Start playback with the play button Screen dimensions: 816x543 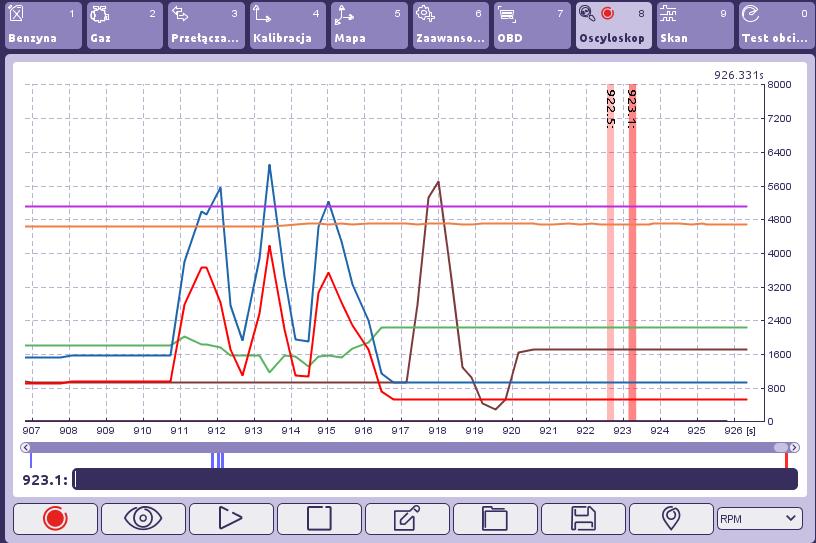coord(231,519)
